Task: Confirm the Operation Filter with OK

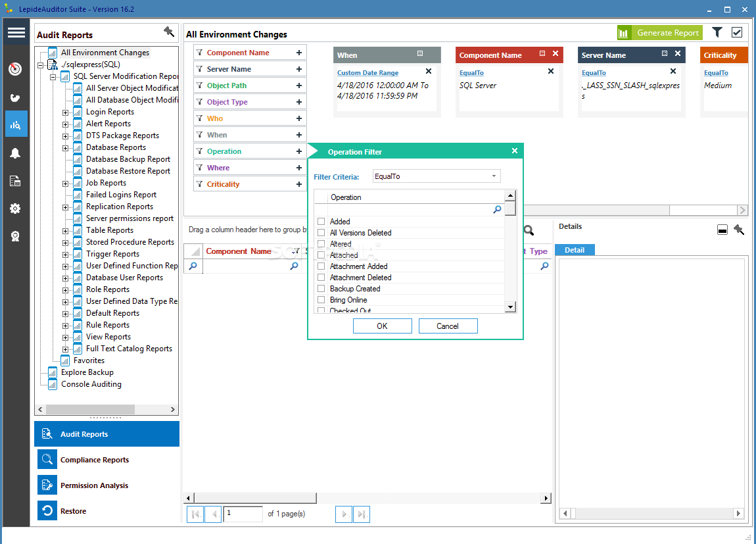Action: pos(383,326)
